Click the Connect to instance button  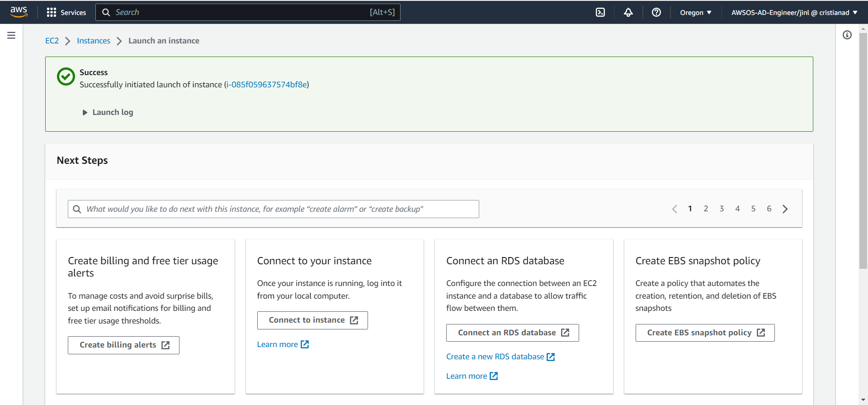tap(312, 320)
